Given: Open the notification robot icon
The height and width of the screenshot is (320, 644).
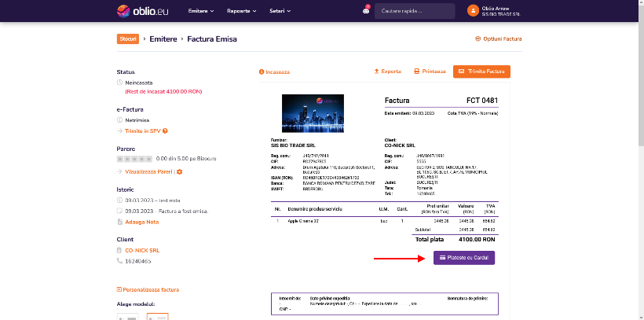Looking at the screenshot, I should pyautogui.click(x=366, y=11).
